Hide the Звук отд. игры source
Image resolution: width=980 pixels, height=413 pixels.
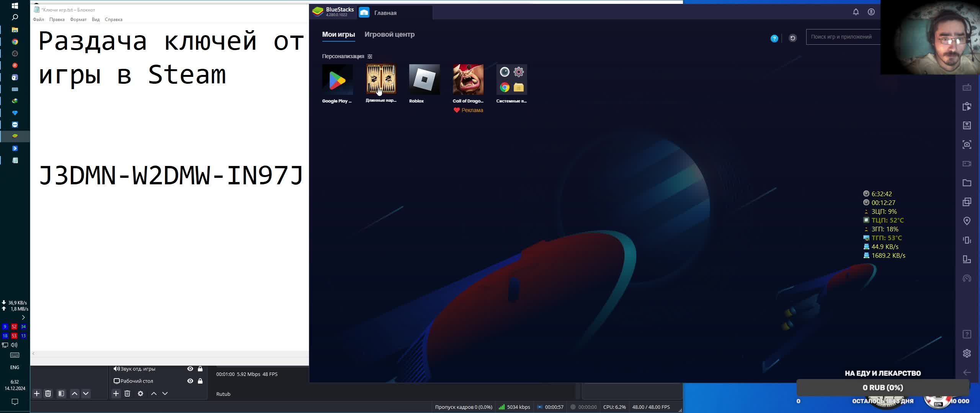190,369
